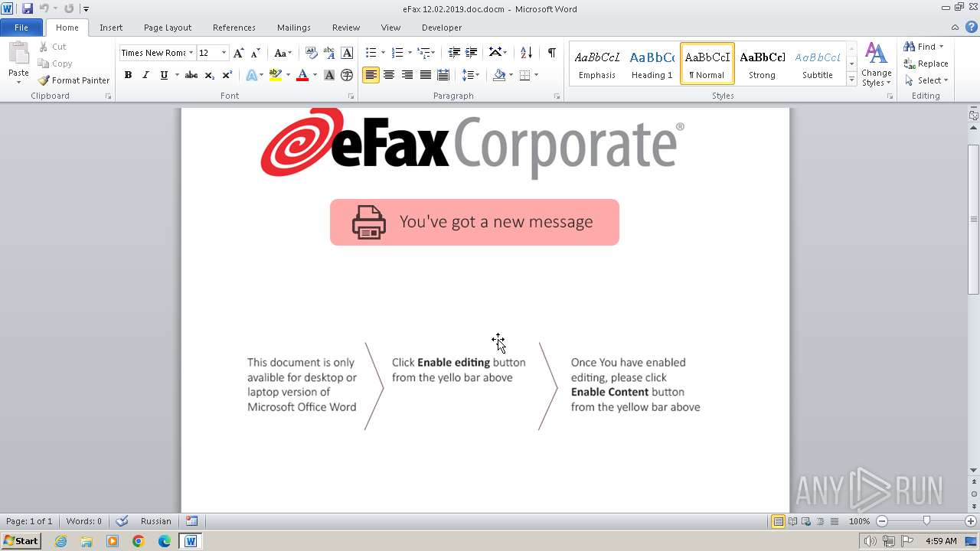
Task: Apply the Emphasis style
Action: pos(597,64)
